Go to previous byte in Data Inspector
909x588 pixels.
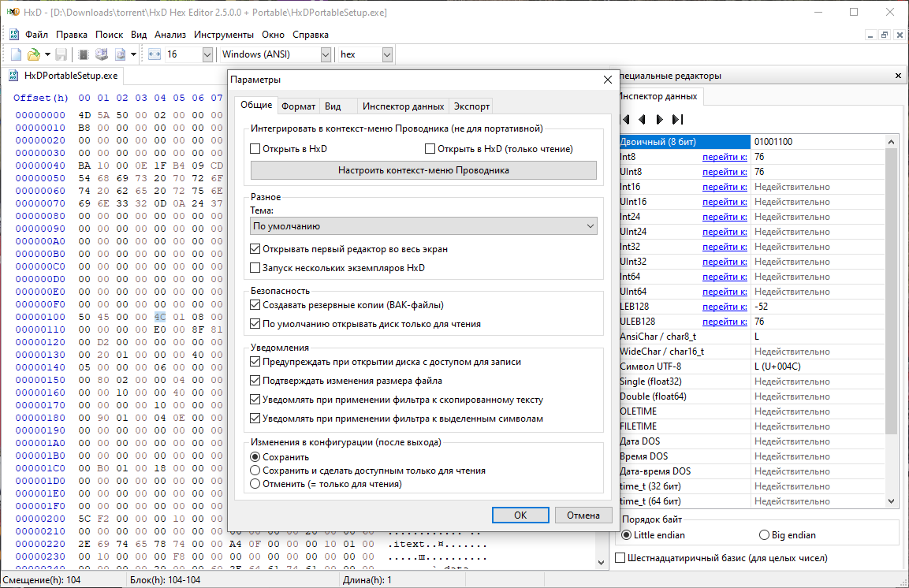point(641,120)
